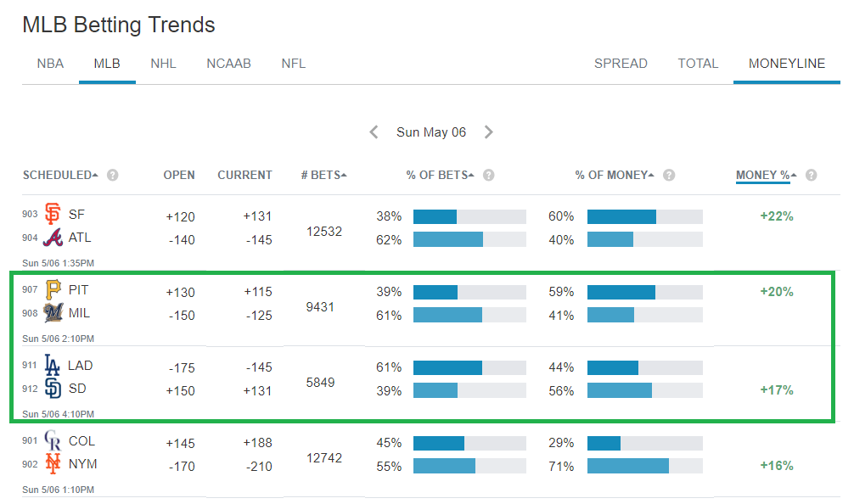The height and width of the screenshot is (504, 854).
Task: Click the game time Sun 5/06 1:35PM
Action: coord(59,263)
